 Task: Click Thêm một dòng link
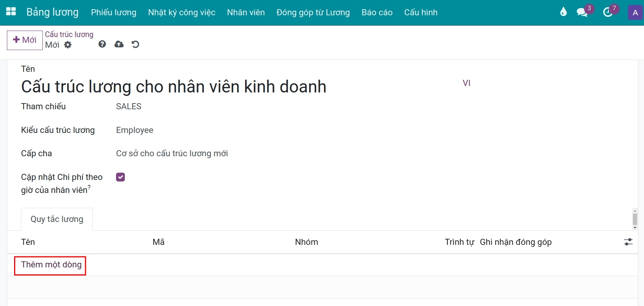tap(51, 265)
